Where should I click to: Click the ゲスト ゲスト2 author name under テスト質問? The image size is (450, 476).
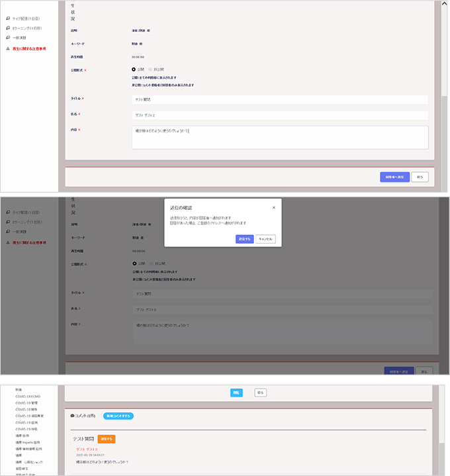(x=87, y=449)
